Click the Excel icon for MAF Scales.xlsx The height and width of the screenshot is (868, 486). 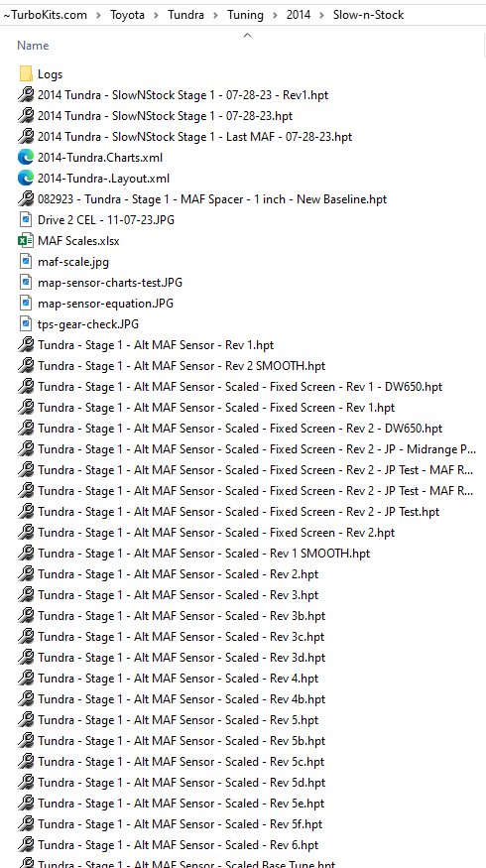point(26,241)
